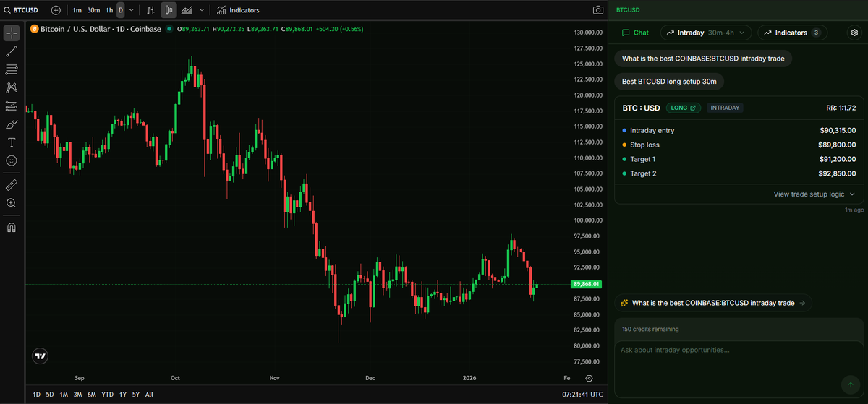Open symbol search for BTCUSD
868x404 pixels.
22,10
